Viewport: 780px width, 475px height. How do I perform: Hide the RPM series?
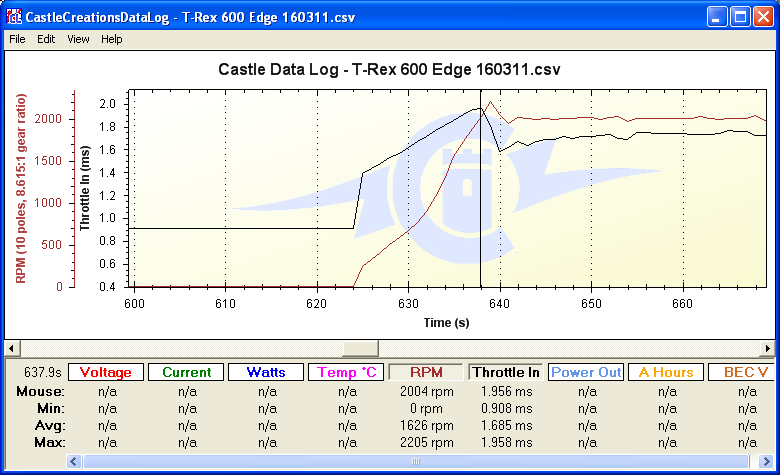click(x=426, y=372)
